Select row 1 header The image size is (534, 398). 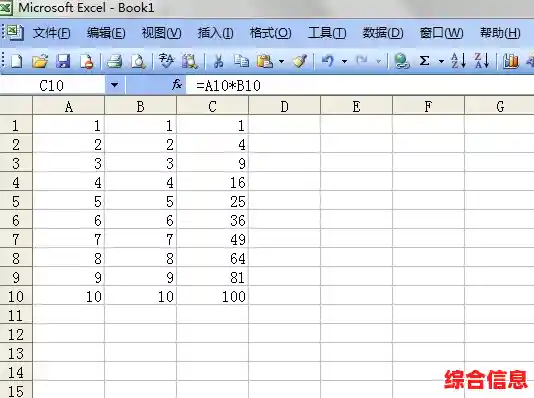(16, 125)
